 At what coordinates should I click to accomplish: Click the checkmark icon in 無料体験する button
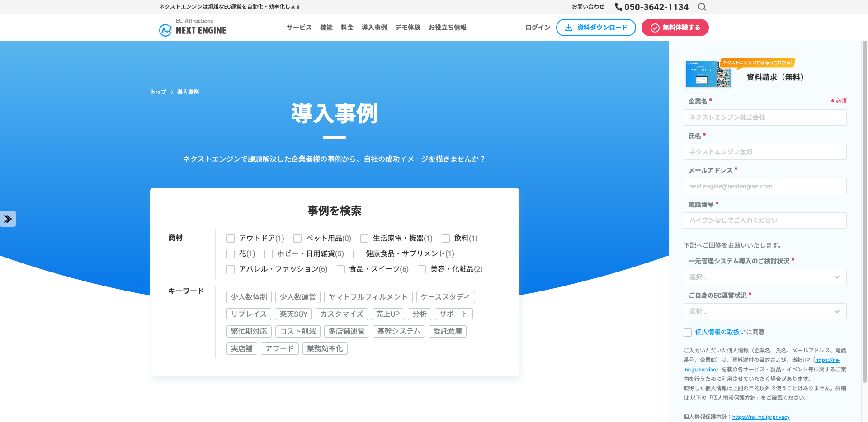(655, 28)
